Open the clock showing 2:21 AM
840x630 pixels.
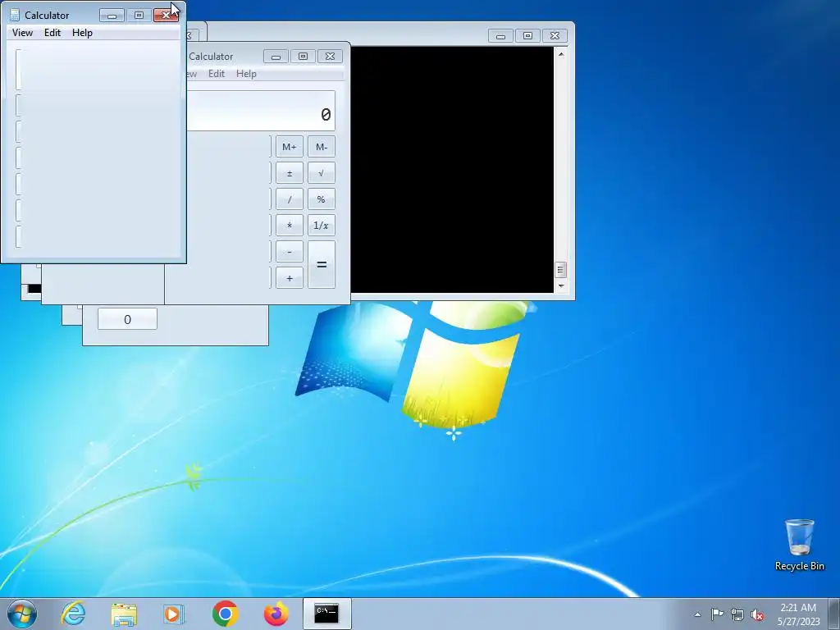798,614
